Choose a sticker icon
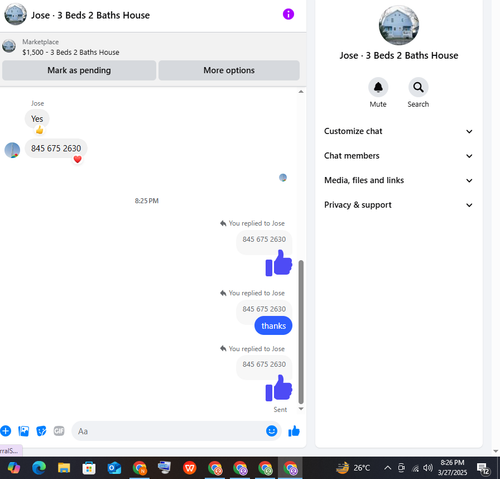This screenshot has width=500, height=479. (x=41, y=431)
